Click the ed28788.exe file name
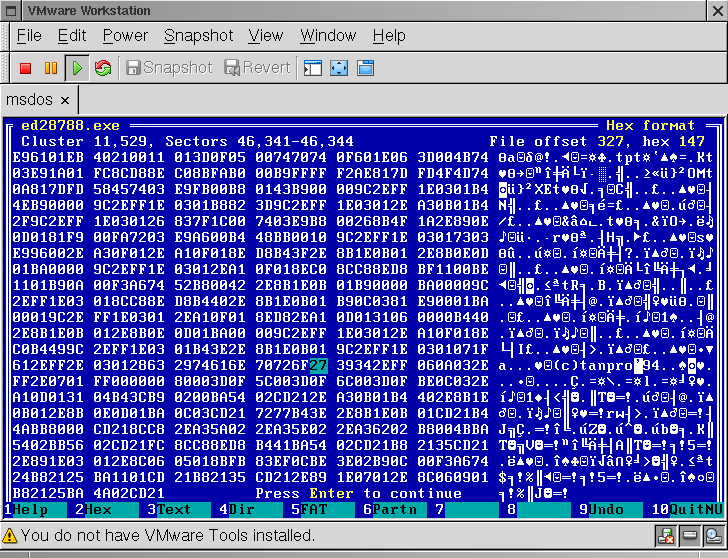Screen dimensions: 728x558 (x=70, y=126)
